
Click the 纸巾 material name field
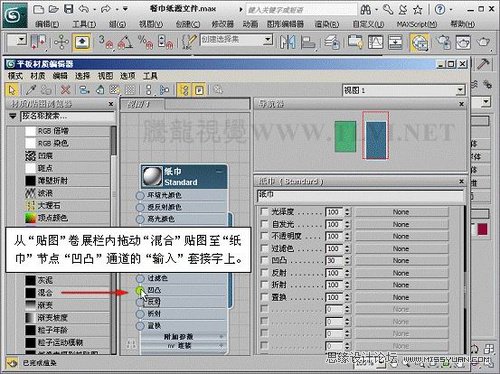click(x=361, y=196)
